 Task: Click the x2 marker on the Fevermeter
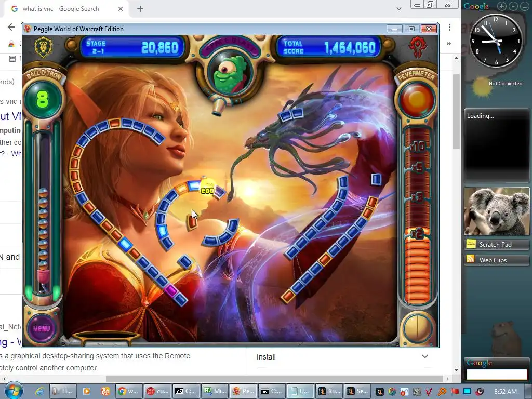pyautogui.click(x=417, y=233)
